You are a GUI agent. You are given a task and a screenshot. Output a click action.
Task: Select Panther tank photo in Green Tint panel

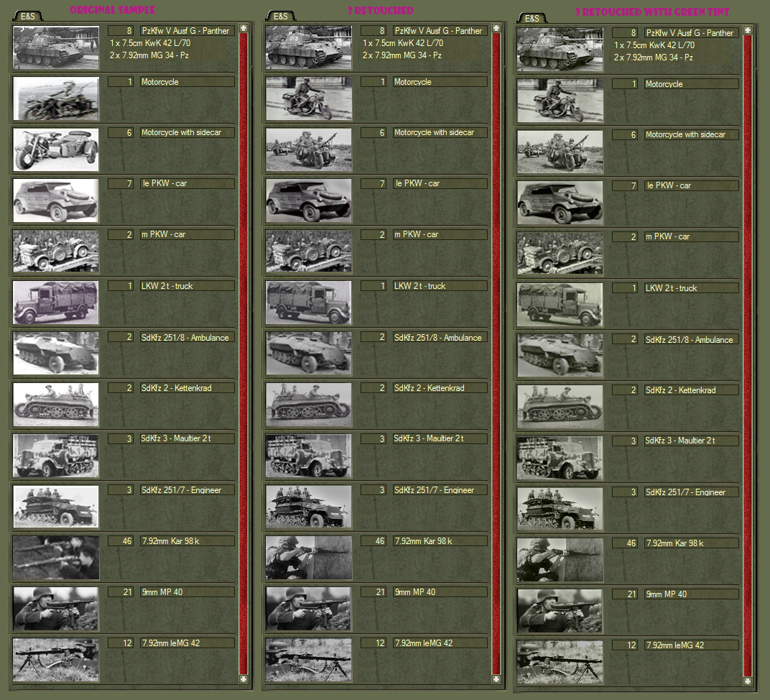click(560, 50)
